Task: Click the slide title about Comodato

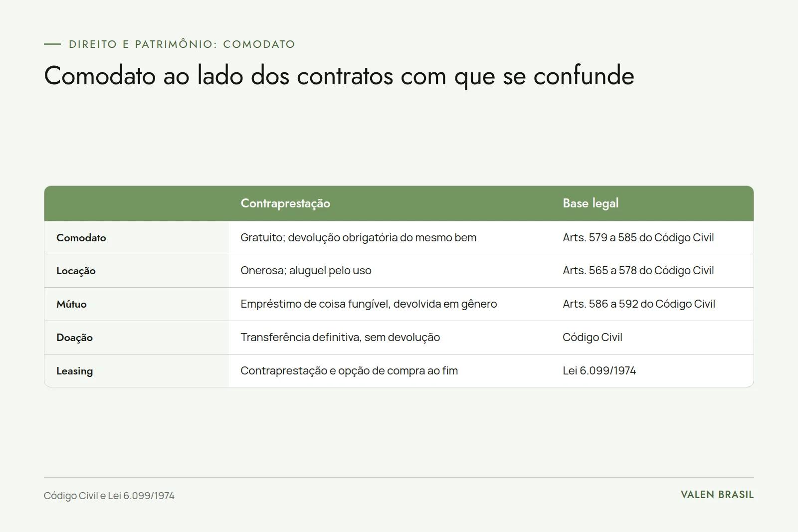Action: click(x=339, y=76)
